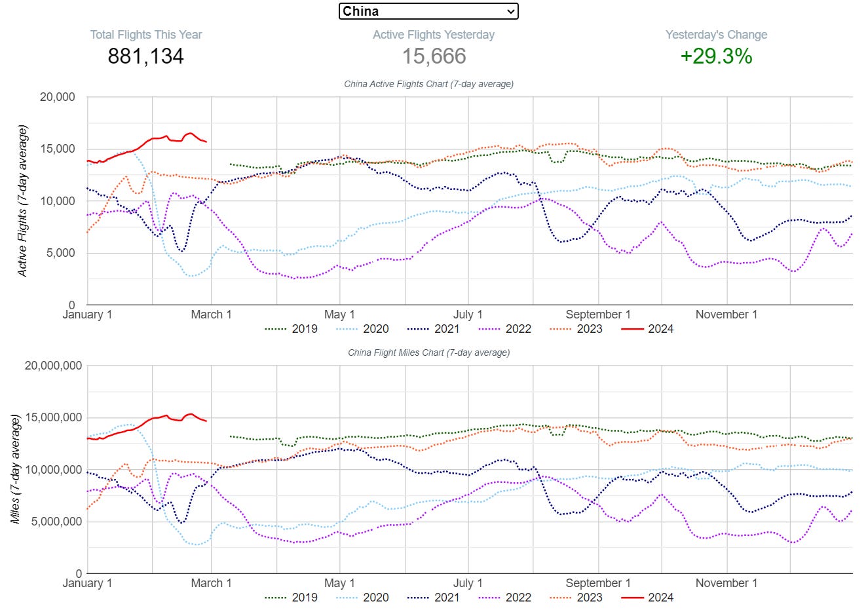
Task: Toggle 2021 series in Flight Miles legend
Action: pyautogui.click(x=433, y=598)
